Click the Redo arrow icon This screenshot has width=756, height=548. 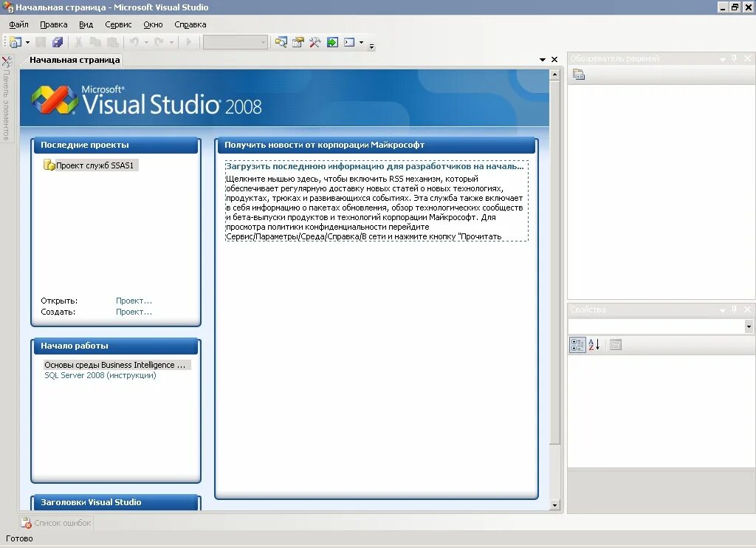[159, 42]
